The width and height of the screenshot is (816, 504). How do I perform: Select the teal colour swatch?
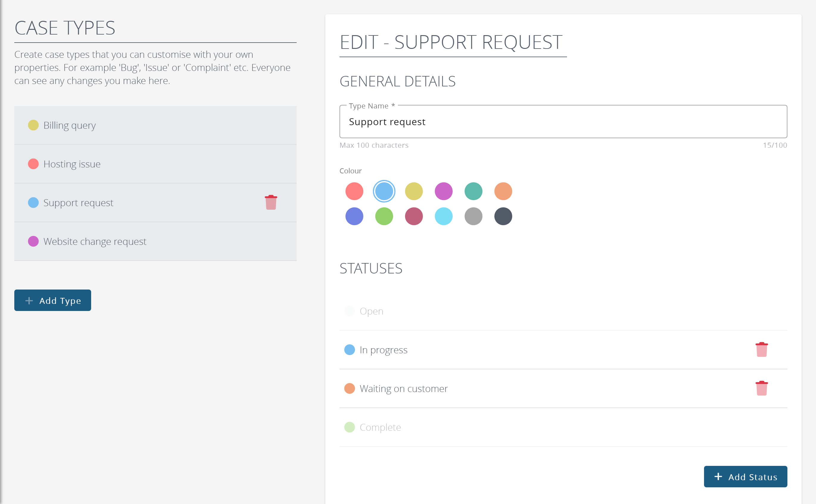click(474, 191)
